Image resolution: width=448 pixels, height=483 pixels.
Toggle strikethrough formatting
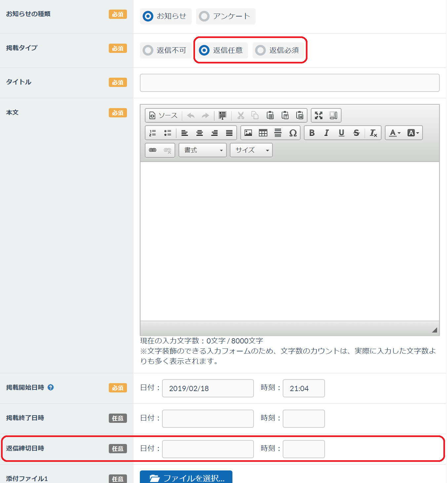[356, 133]
